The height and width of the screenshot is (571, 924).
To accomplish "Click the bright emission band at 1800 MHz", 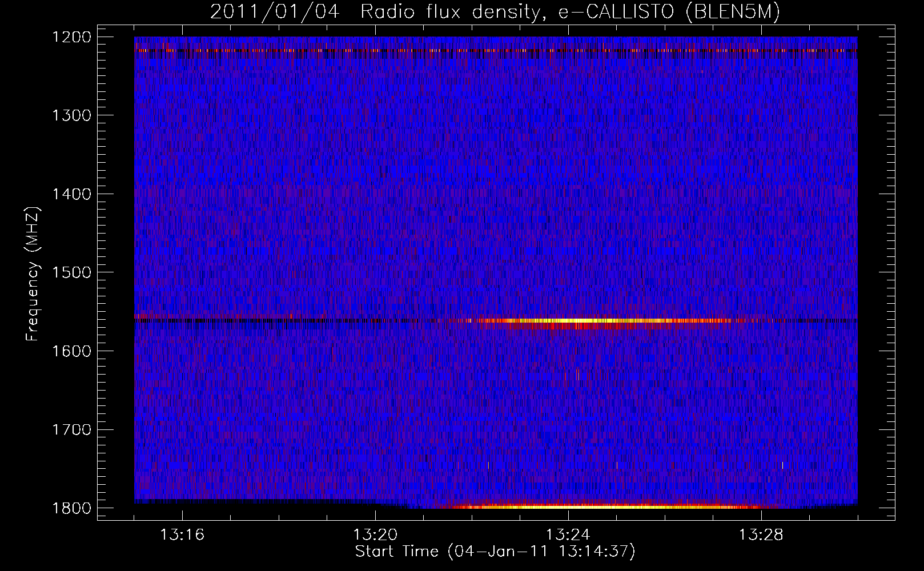I will pyautogui.click(x=605, y=505).
